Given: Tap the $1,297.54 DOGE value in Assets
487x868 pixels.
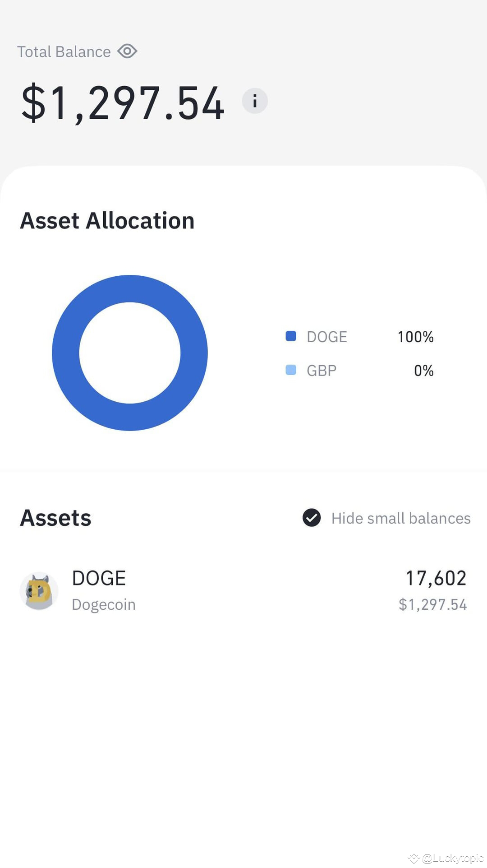Looking at the screenshot, I should [x=432, y=604].
